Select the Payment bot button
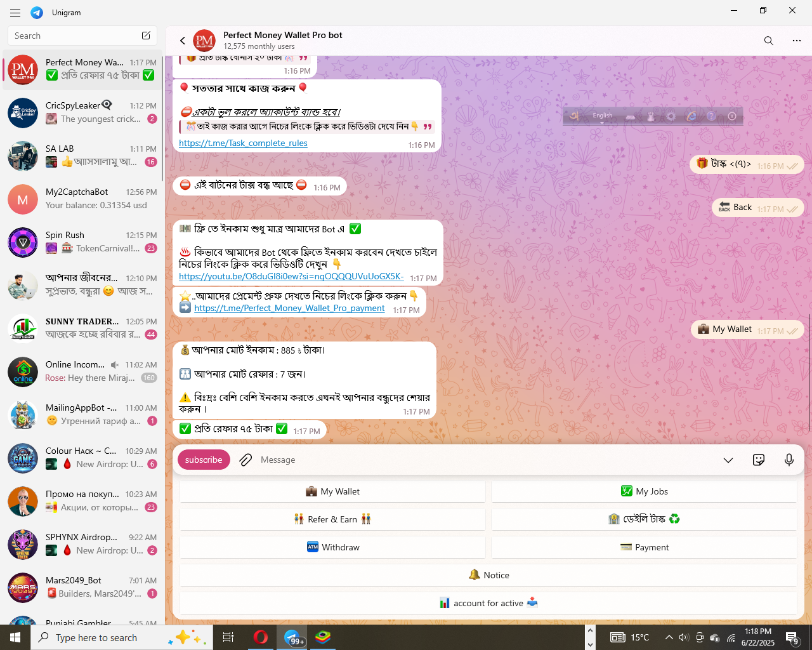Image resolution: width=812 pixels, height=650 pixels. [644, 547]
